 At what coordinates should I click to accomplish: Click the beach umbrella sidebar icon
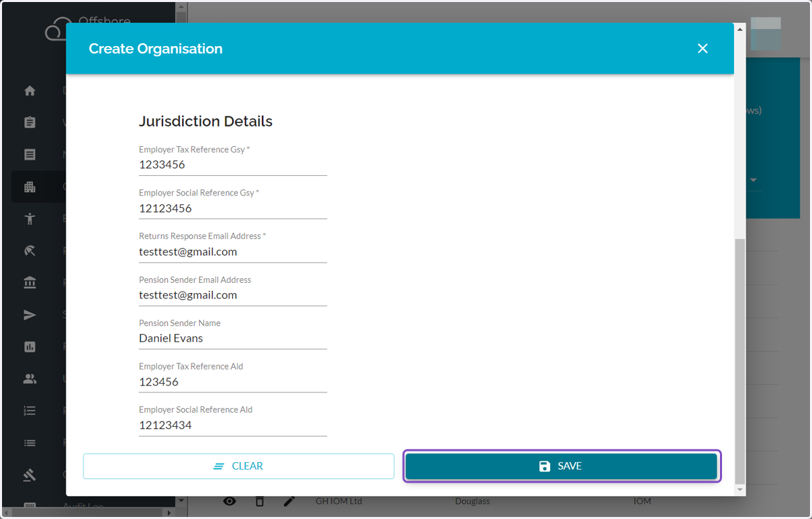(x=30, y=251)
